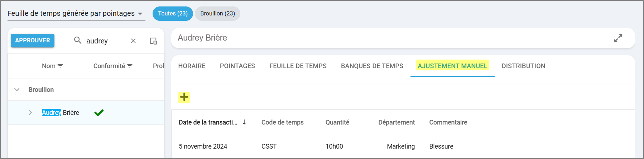Sort by transaction date arrow
Viewport: 644px width, 159px height.
click(x=244, y=122)
